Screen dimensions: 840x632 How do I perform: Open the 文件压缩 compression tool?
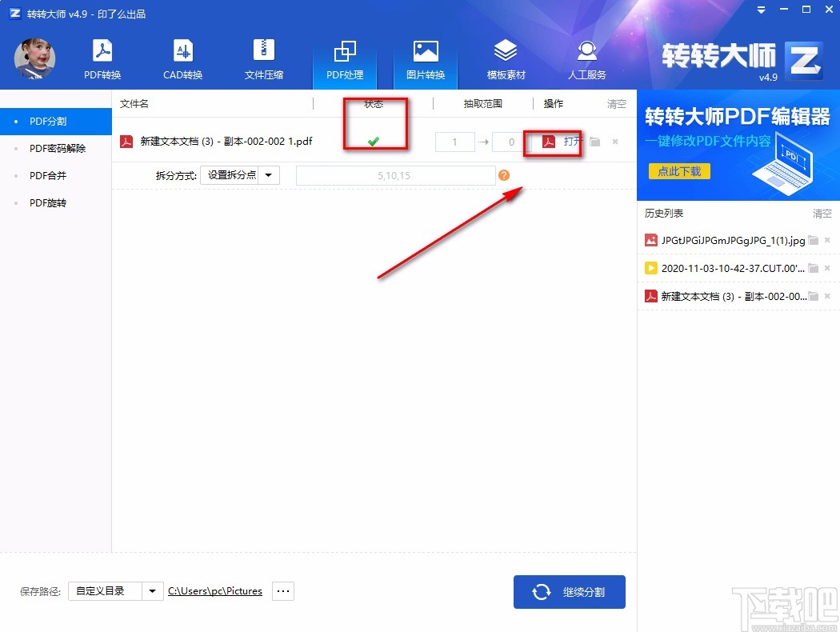pos(264,58)
